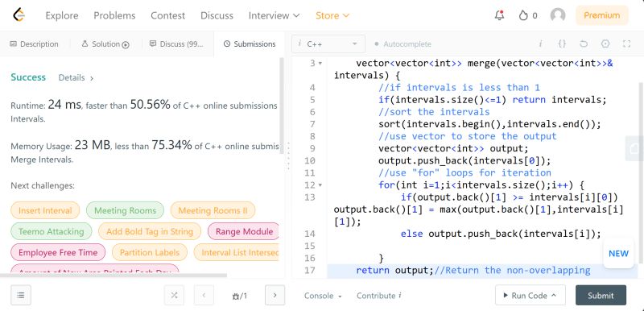Collapse code fold arrow at line 12

point(320,185)
